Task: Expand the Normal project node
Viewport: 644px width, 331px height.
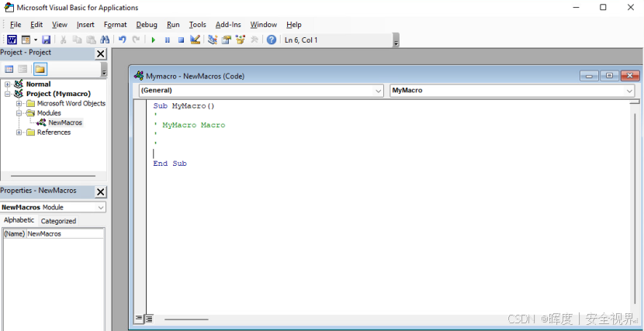Action: (x=8, y=84)
